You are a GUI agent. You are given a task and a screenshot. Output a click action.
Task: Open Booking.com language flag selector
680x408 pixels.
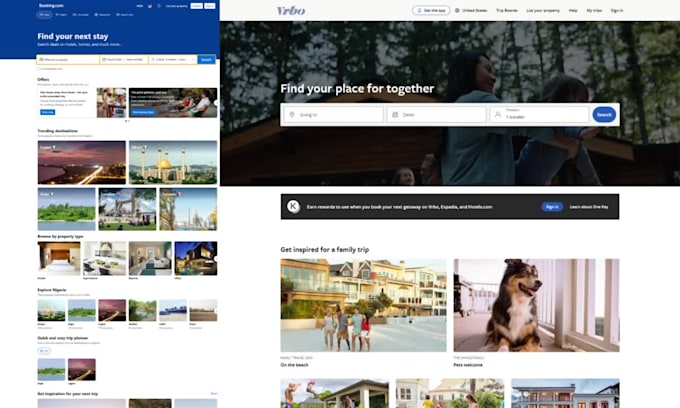click(150, 6)
